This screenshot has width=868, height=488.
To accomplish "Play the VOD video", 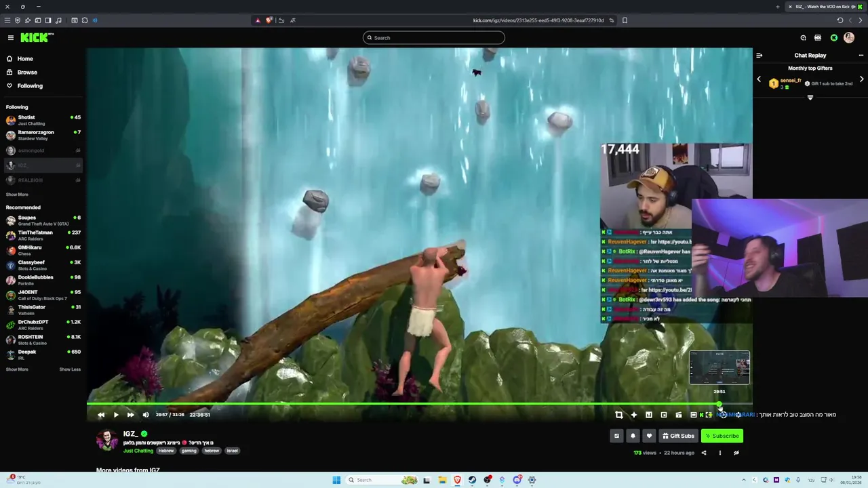I will 116,415.
